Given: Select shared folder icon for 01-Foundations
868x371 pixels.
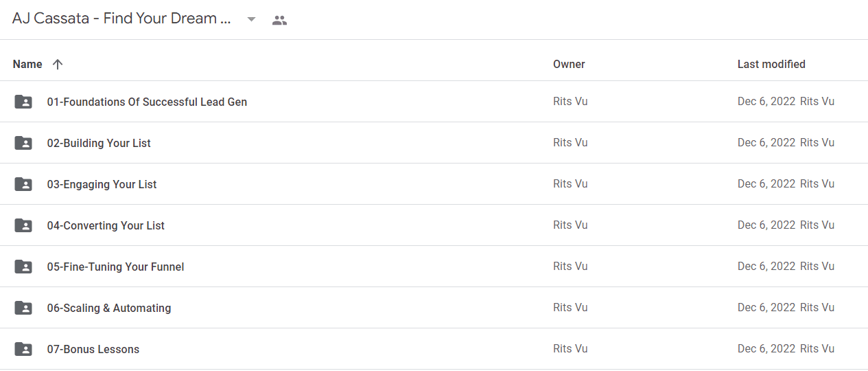Looking at the screenshot, I should (23, 102).
